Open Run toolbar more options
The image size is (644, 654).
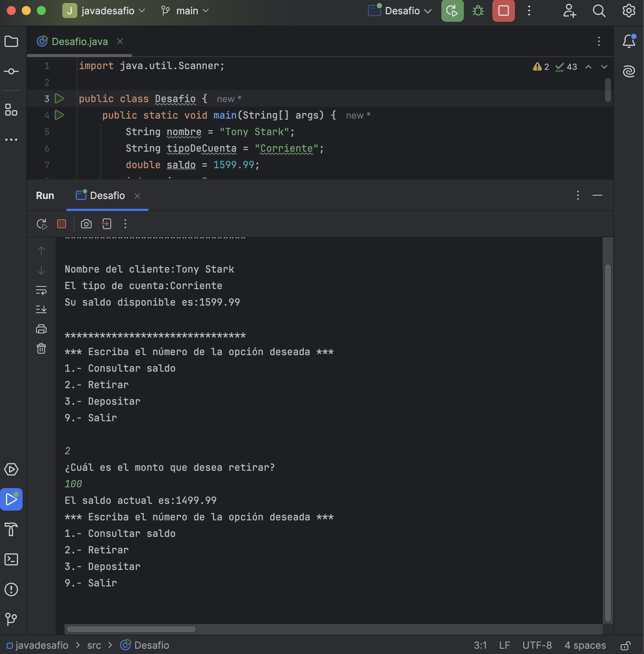(x=125, y=224)
